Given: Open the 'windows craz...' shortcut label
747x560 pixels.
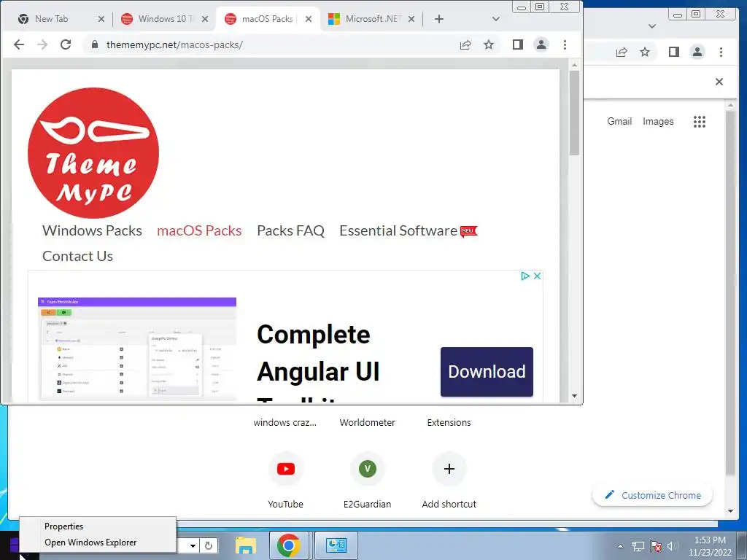Looking at the screenshot, I should 285,423.
